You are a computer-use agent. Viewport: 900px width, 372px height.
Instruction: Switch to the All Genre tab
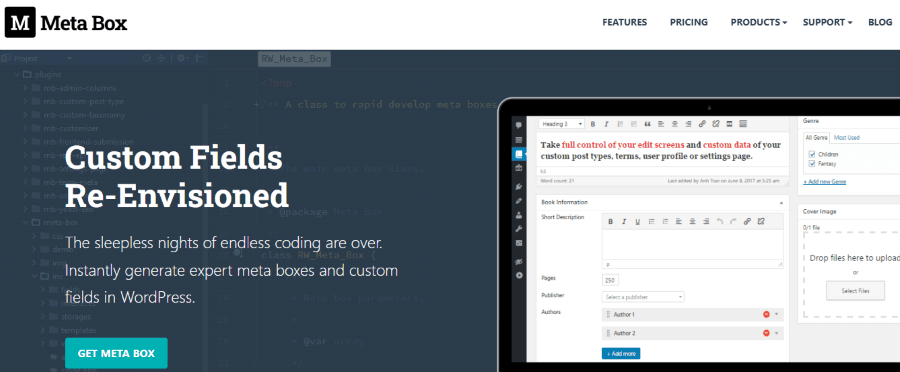(x=817, y=138)
